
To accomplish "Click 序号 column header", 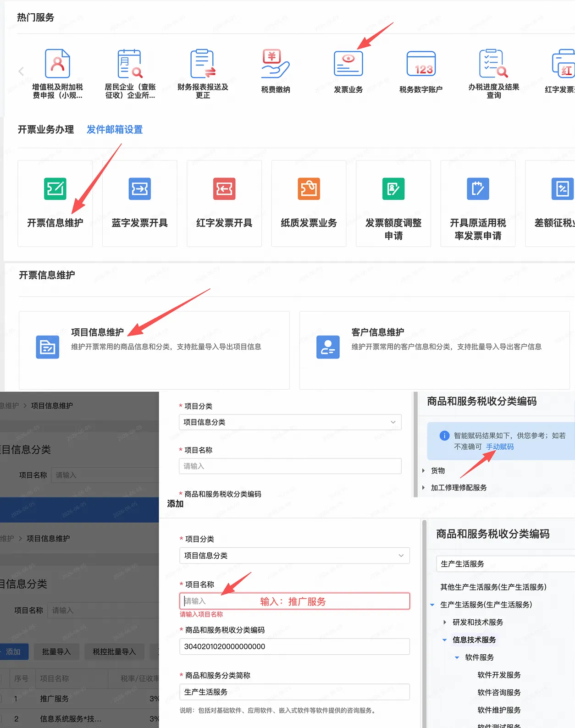I will (x=21, y=678).
